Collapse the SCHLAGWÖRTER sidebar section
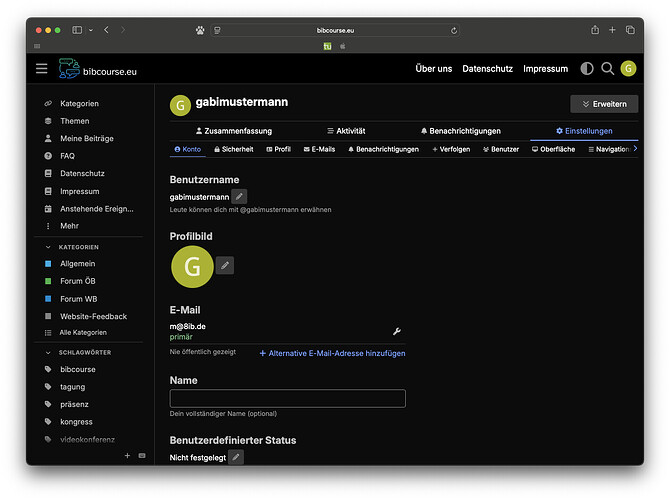Image resolution: width=670 pixels, height=500 pixels. tap(48, 353)
